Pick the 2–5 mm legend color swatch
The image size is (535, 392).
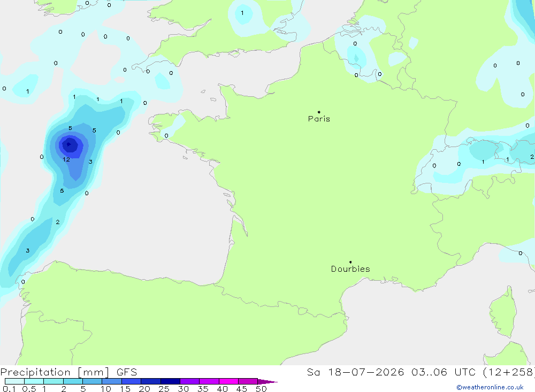tap(73, 381)
